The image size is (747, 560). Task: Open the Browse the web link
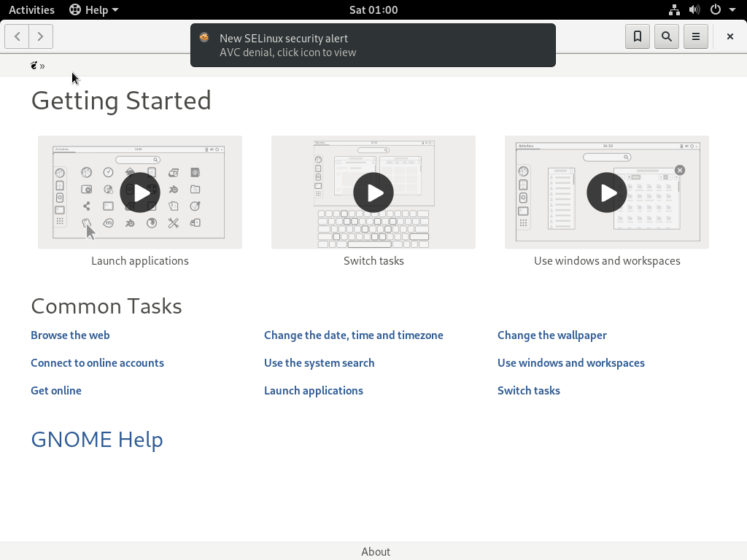click(x=70, y=335)
